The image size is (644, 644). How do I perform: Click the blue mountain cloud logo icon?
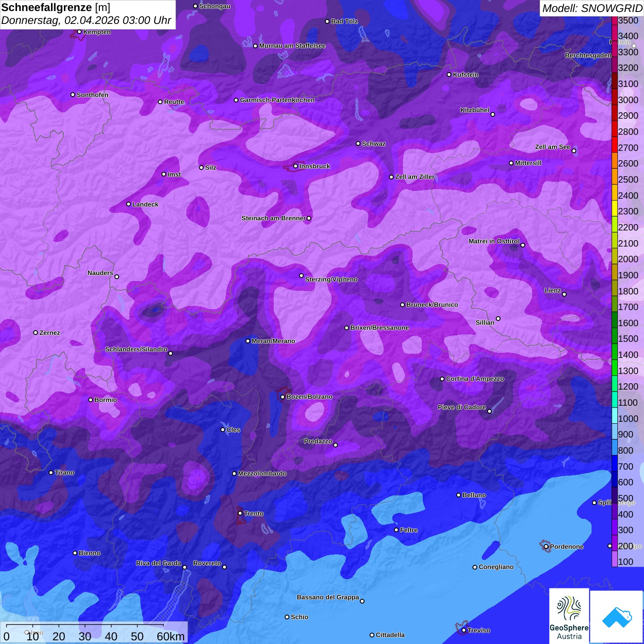point(617,617)
